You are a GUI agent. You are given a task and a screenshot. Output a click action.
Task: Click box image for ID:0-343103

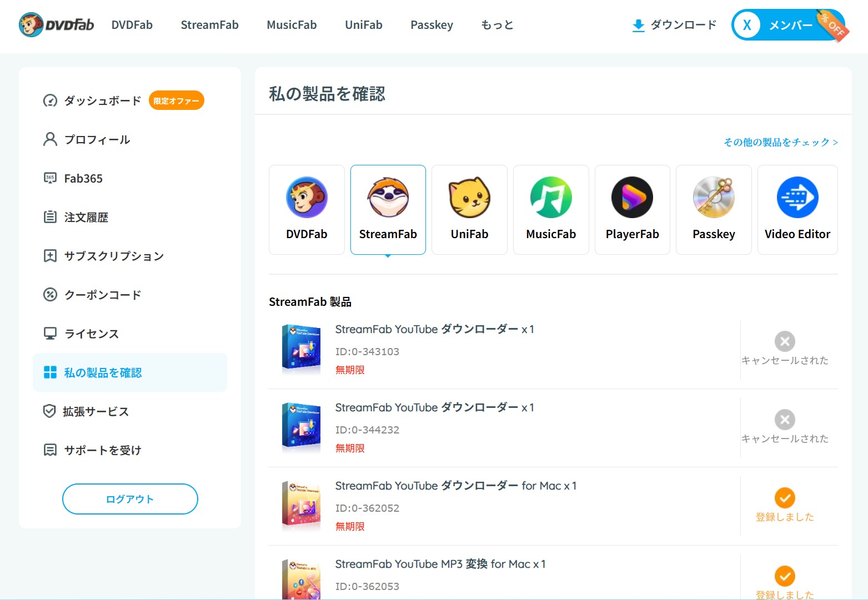301,348
